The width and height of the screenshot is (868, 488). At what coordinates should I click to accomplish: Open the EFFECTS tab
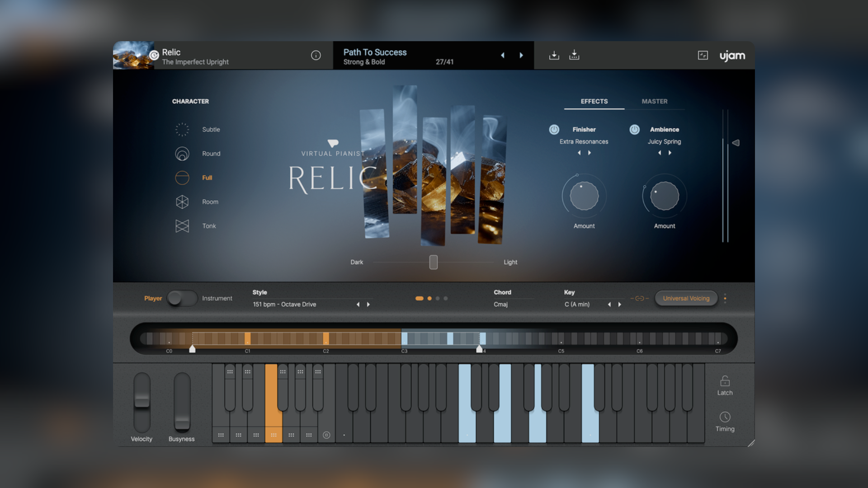(x=594, y=101)
